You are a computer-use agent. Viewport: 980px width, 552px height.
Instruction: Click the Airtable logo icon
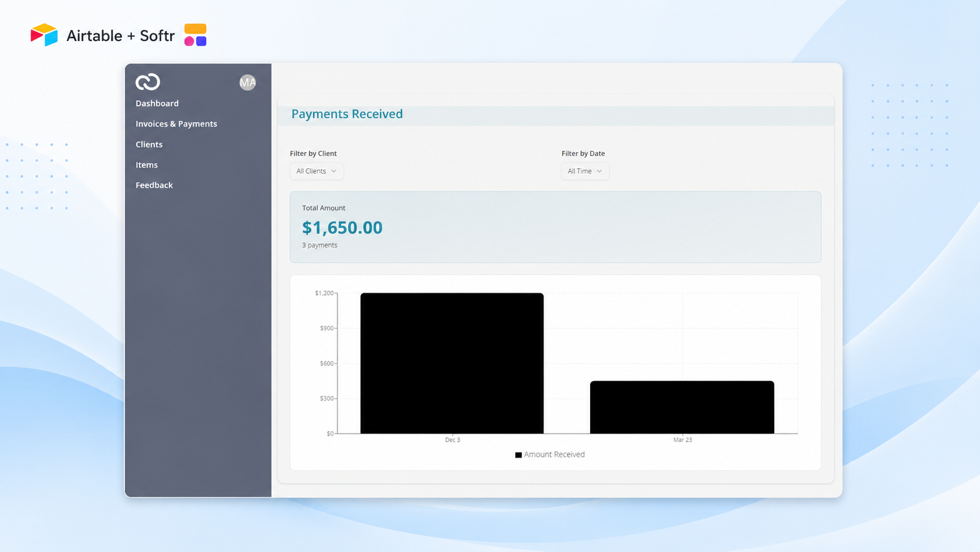click(x=44, y=35)
